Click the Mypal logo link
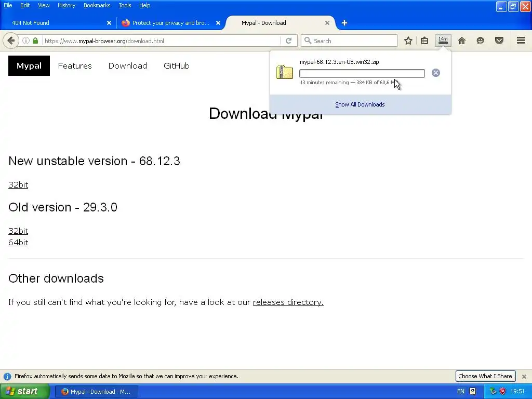The height and width of the screenshot is (399, 532). click(x=29, y=66)
